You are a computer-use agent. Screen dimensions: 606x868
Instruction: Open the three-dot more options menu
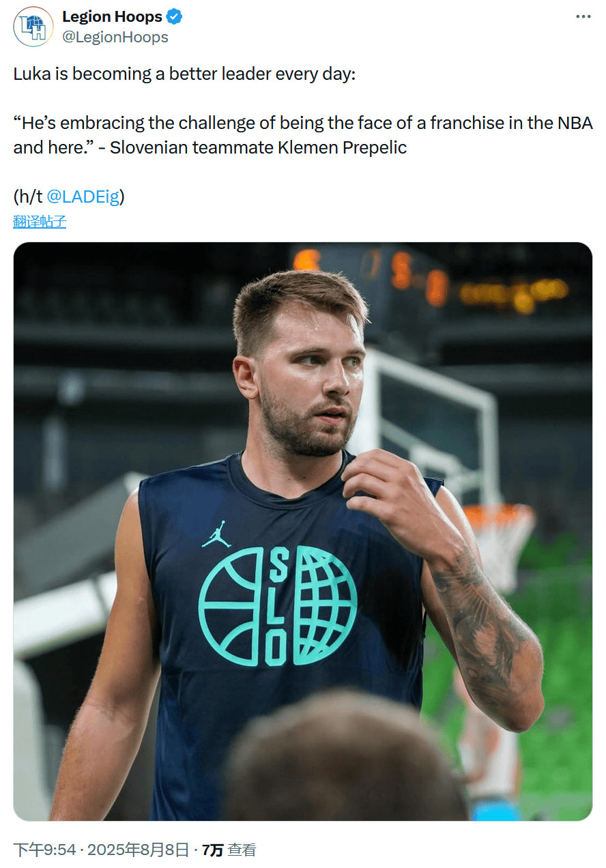583,17
